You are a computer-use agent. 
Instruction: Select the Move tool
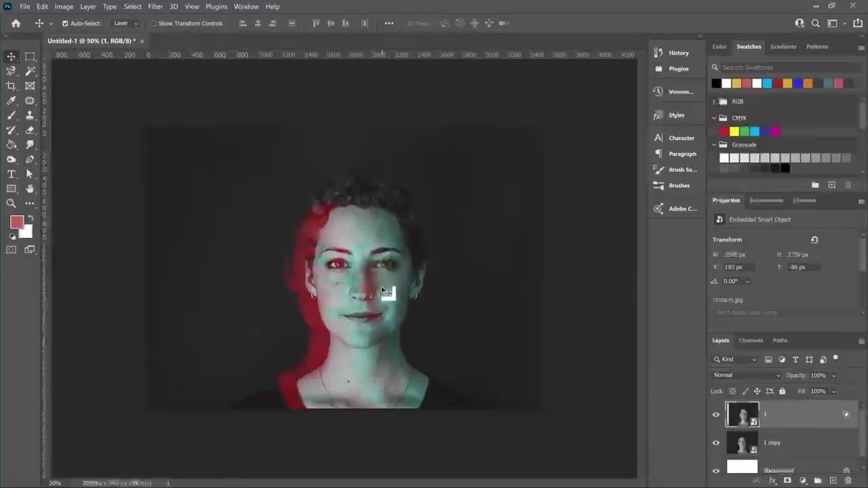coord(12,56)
